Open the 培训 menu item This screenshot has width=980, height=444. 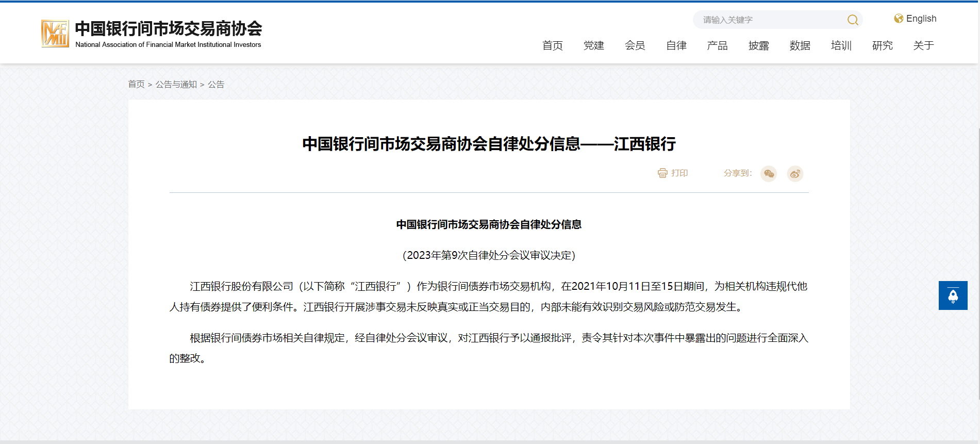coord(841,45)
